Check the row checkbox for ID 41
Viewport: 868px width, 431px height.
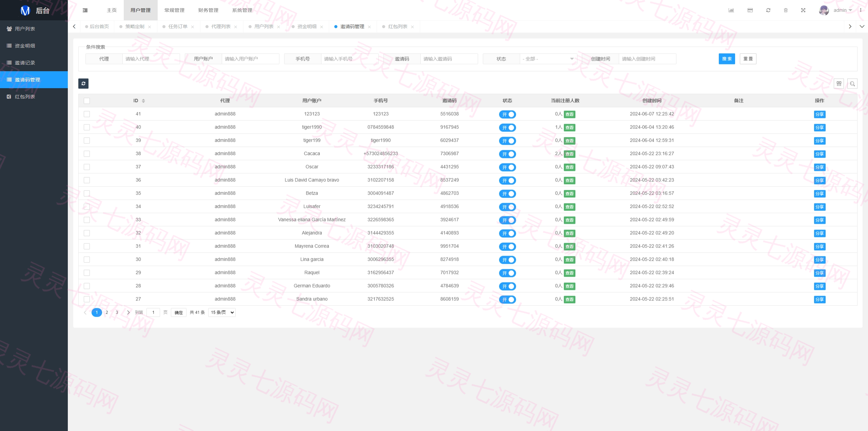pos(87,114)
